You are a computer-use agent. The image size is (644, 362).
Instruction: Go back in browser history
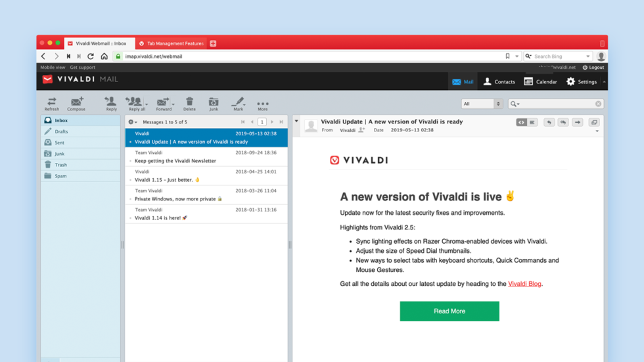43,57
